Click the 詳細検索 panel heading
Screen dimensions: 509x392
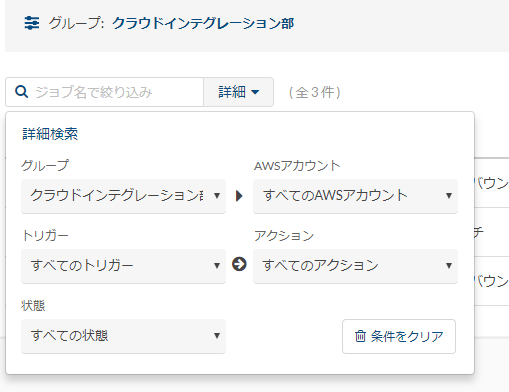coord(50,134)
